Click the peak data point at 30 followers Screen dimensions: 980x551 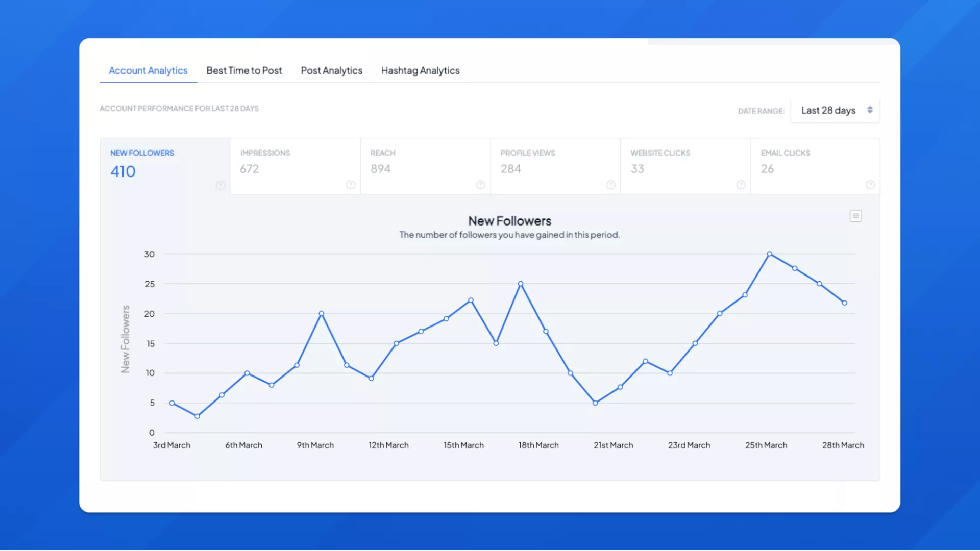click(x=770, y=254)
